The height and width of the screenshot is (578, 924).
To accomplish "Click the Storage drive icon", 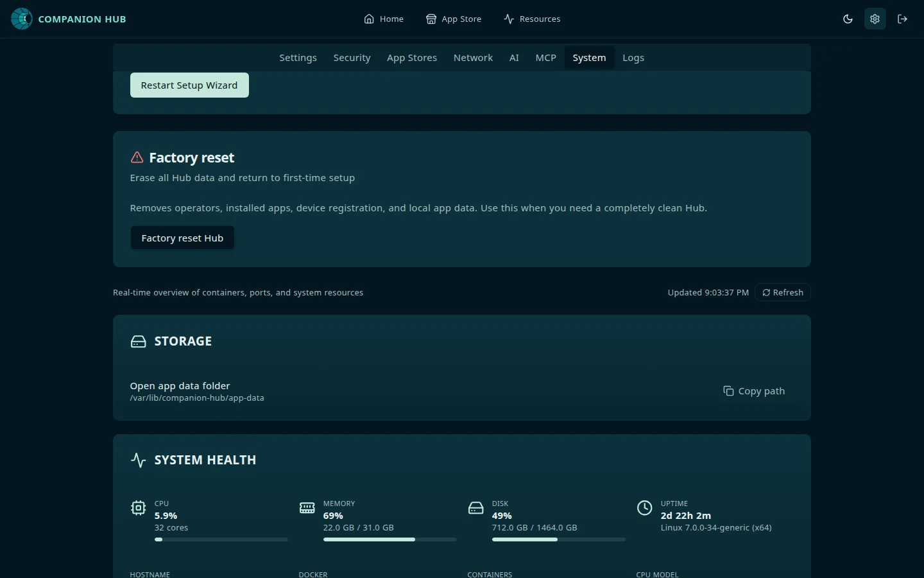I will pos(138,341).
